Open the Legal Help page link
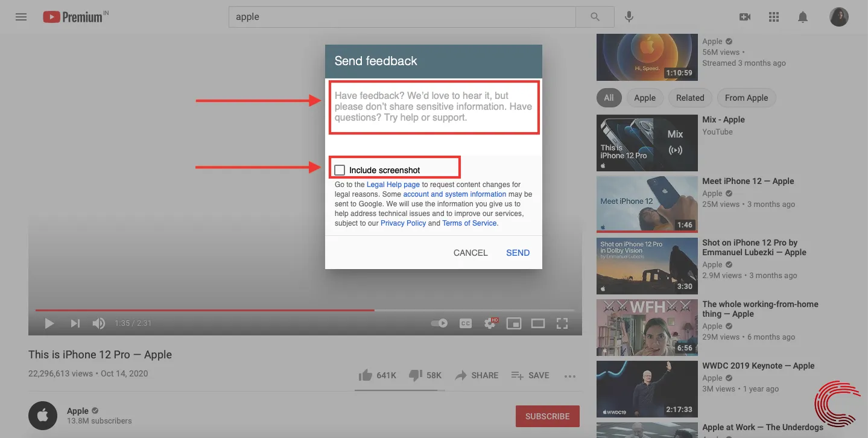The width and height of the screenshot is (868, 438). pos(393,185)
